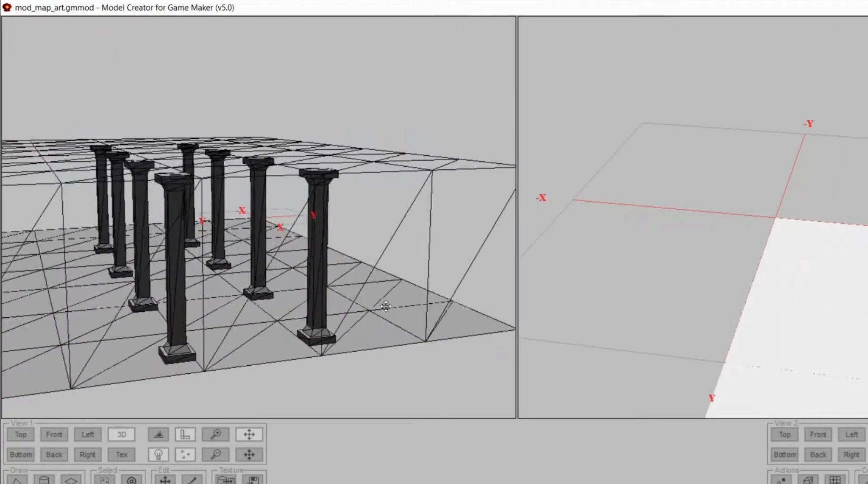Screen dimensions: 868x484
Task: Switch View 2 to Top view
Action: tap(785, 434)
